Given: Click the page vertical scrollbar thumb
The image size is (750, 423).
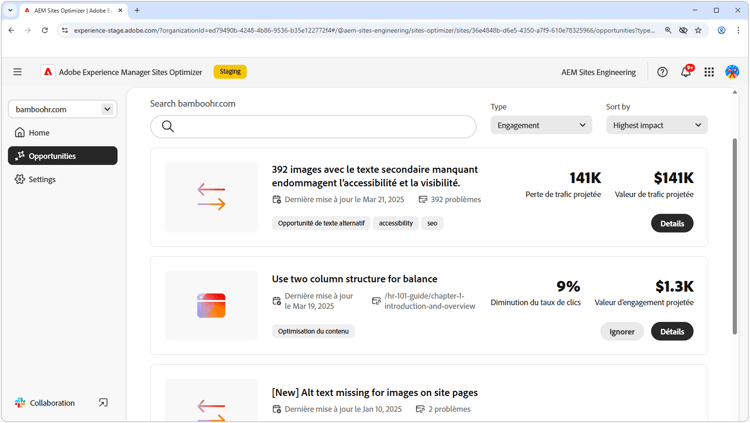Looking at the screenshot, I should pos(735,236).
